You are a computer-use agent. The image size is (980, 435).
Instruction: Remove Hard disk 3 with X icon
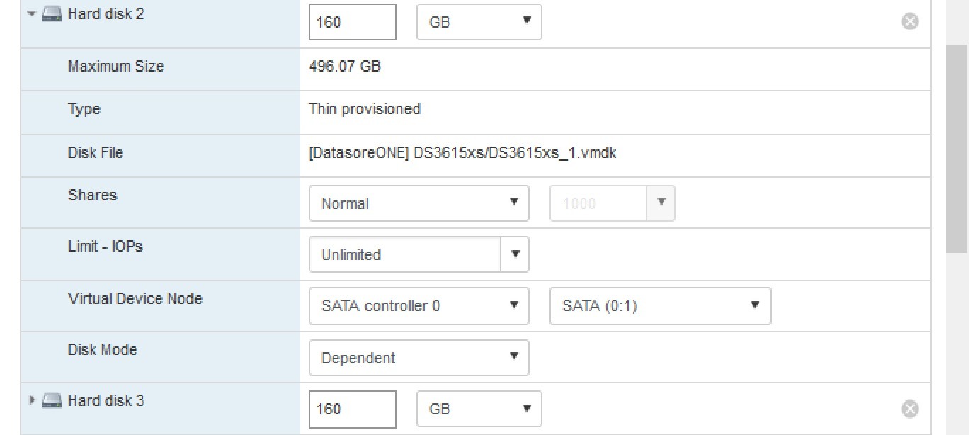(x=910, y=409)
